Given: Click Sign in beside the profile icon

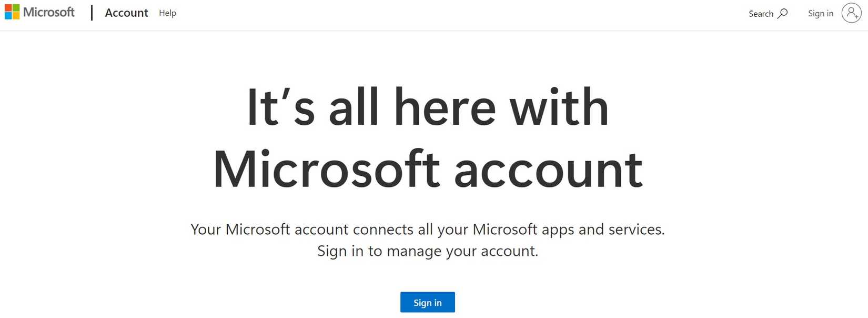Looking at the screenshot, I should pyautogui.click(x=820, y=13).
